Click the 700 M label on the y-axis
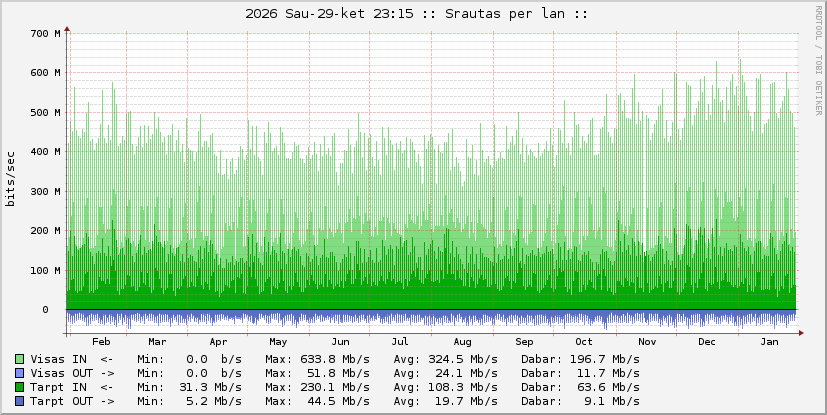Image resolution: width=827 pixels, height=415 pixels. pyautogui.click(x=45, y=34)
